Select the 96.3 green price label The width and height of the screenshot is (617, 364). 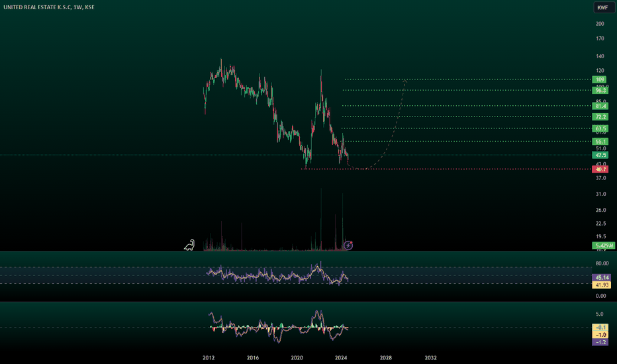tap(600, 91)
